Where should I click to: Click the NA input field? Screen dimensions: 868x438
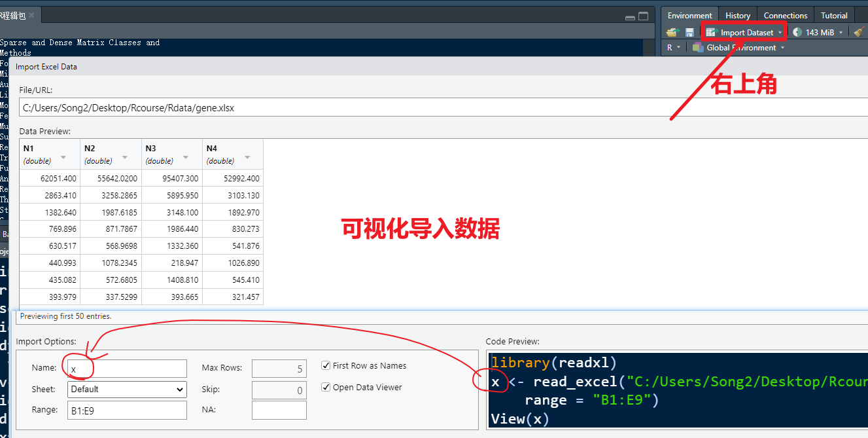[x=279, y=411]
